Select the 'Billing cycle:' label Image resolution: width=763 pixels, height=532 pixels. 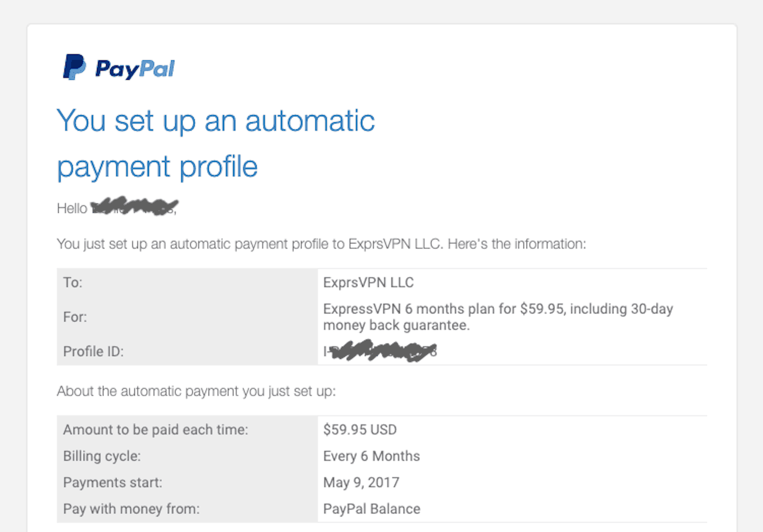point(102,456)
